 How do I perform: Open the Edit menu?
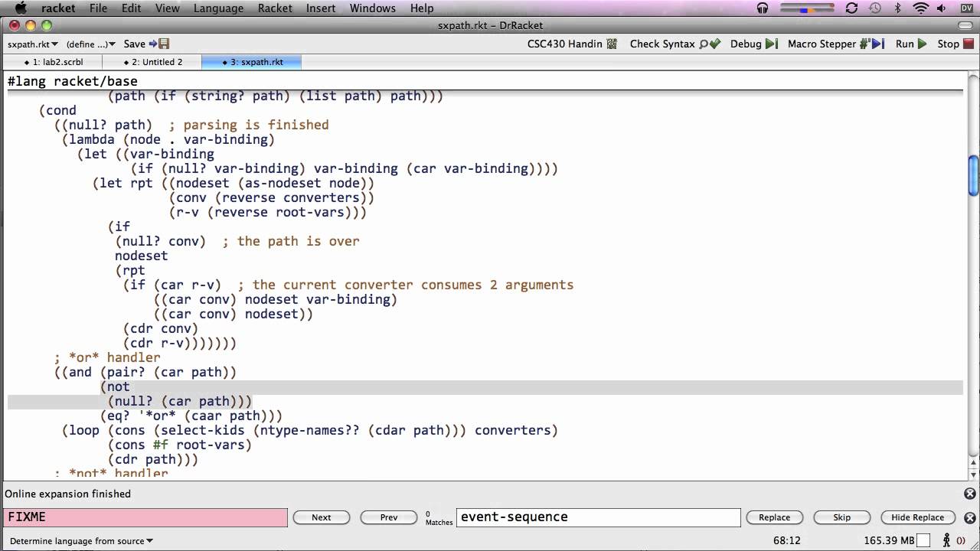pos(131,8)
